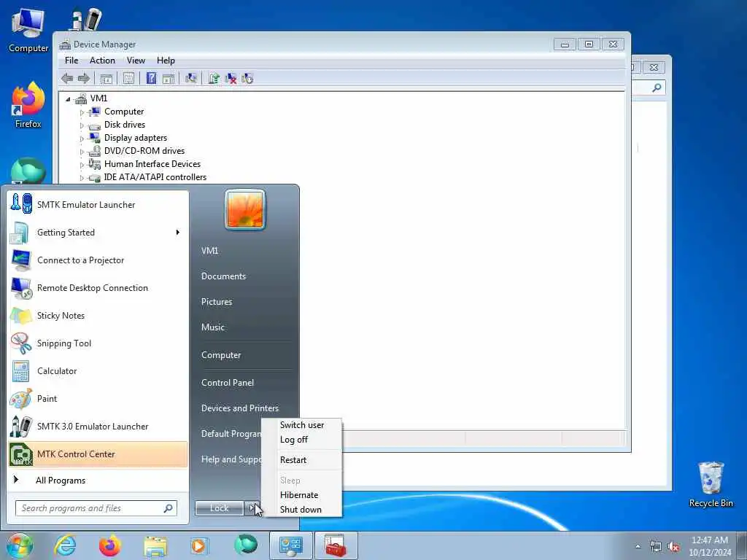747x560 pixels.
Task: Open Internet Explorer from the taskbar
Action: 65,545
